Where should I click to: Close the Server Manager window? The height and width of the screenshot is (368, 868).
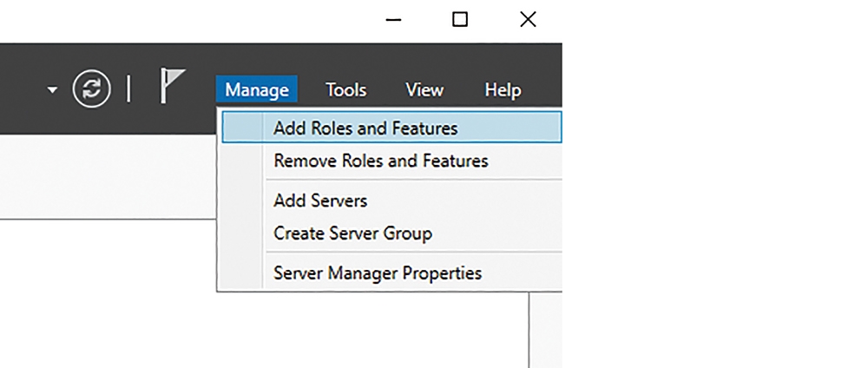coord(528,20)
